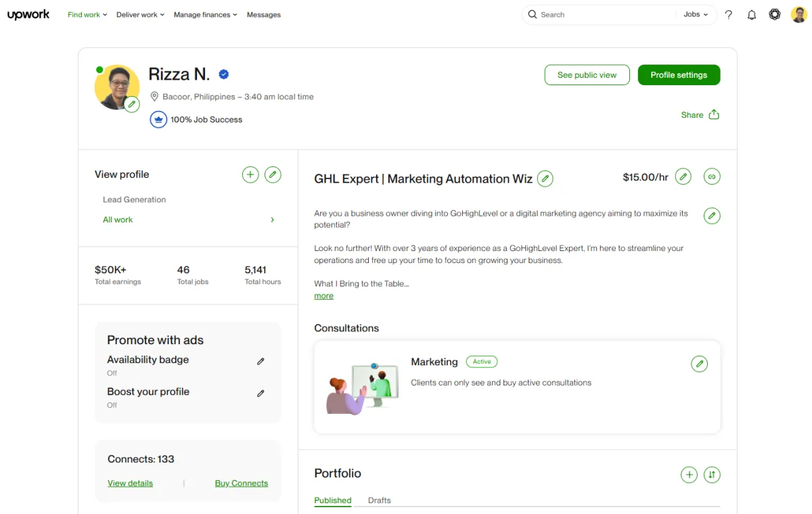Open the Jobs search category dropdown
This screenshot has height=514, width=812.
pyautogui.click(x=696, y=15)
